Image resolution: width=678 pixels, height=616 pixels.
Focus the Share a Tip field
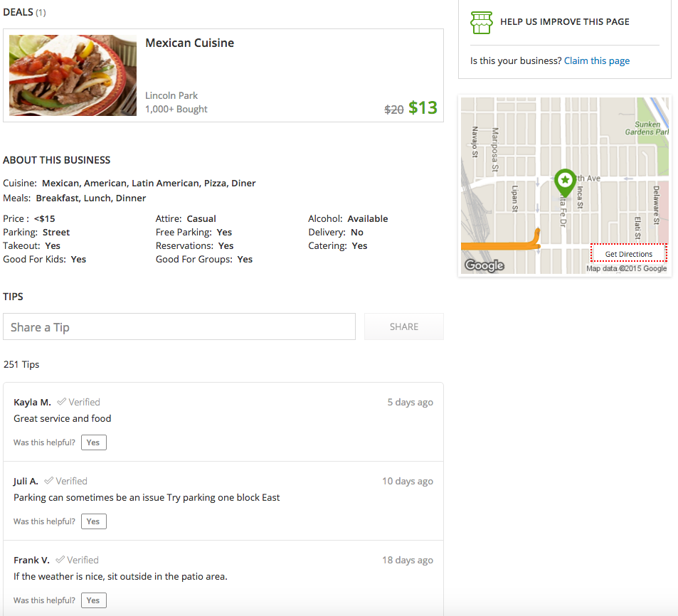tap(179, 326)
